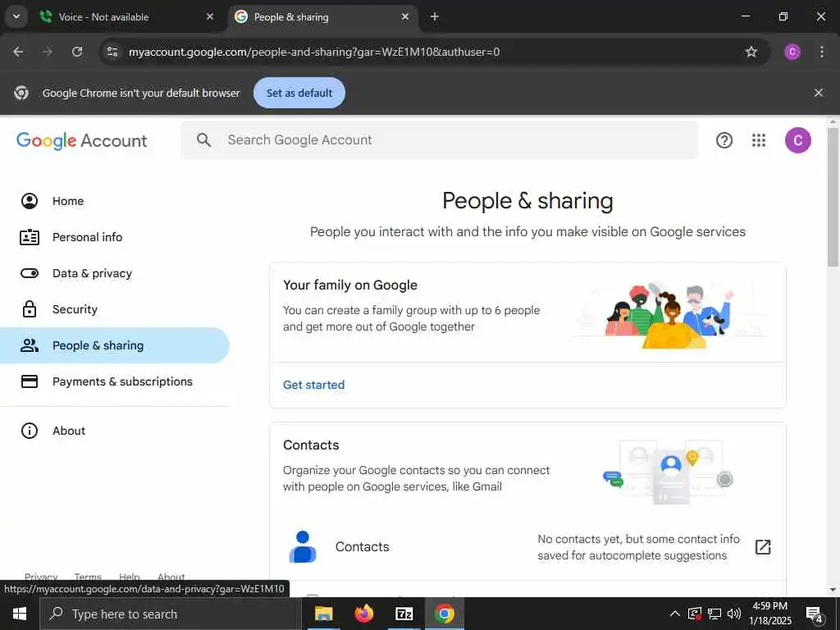The height and width of the screenshot is (630, 840).
Task: Click the Search Google Account field
Action: pos(440,139)
